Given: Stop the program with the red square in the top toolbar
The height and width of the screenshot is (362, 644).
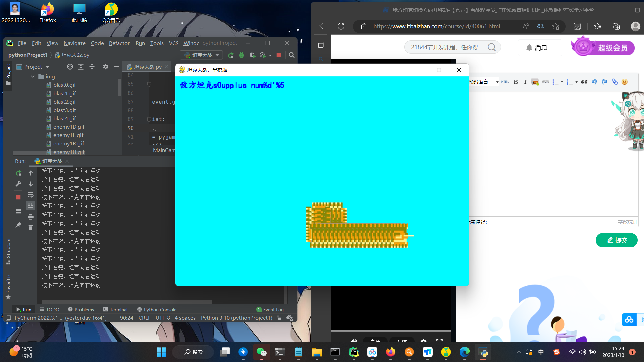Looking at the screenshot, I should [x=279, y=55].
